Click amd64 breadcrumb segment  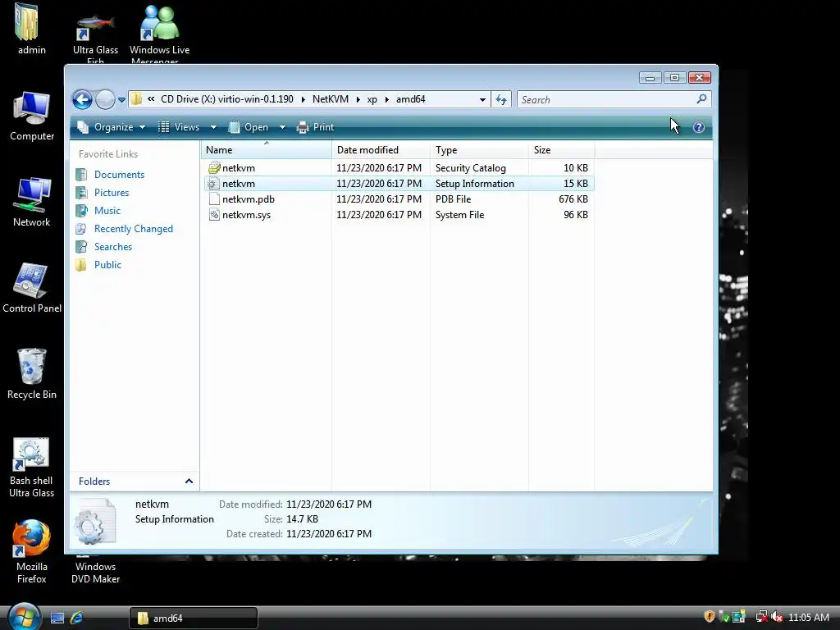410,99
